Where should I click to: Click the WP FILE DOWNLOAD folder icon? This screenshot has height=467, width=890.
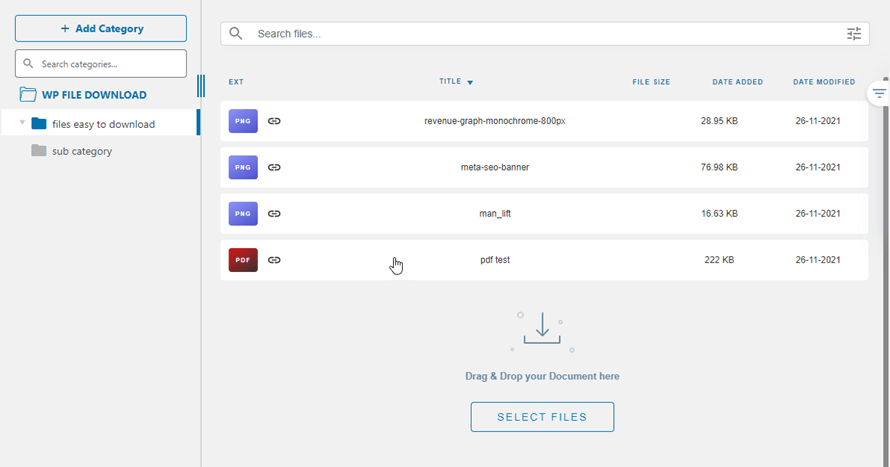[28, 95]
